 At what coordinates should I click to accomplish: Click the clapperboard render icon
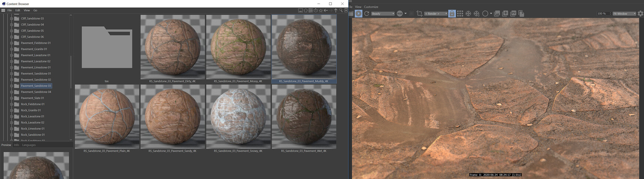point(351,14)
